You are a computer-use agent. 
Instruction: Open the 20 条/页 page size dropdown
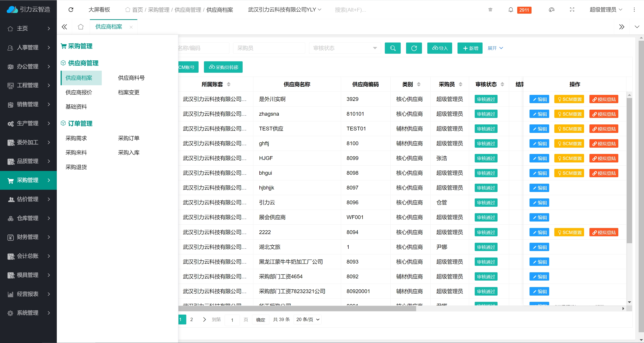(x=307, y=320)
